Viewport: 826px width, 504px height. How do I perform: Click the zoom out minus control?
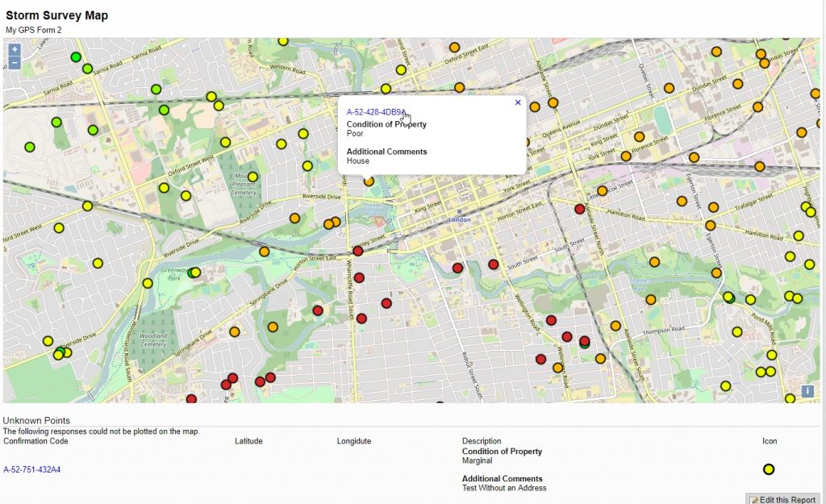click(x=13, y=61)
